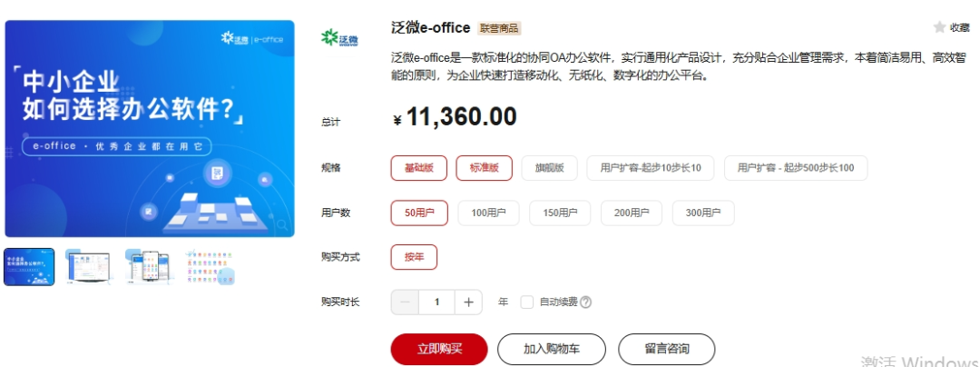Pick 用户扩容-起步10步长10 specification
The image size is (980, 367).
[x=651, y=167]
